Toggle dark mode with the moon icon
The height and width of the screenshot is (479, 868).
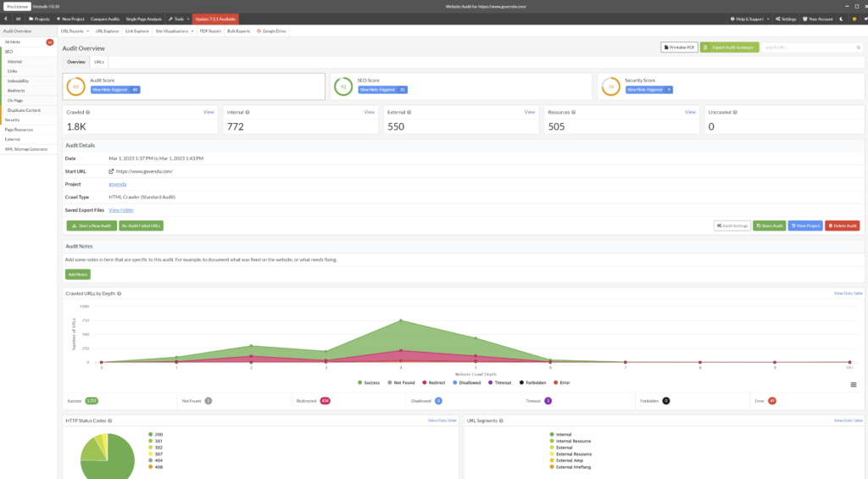coord(842,19)
